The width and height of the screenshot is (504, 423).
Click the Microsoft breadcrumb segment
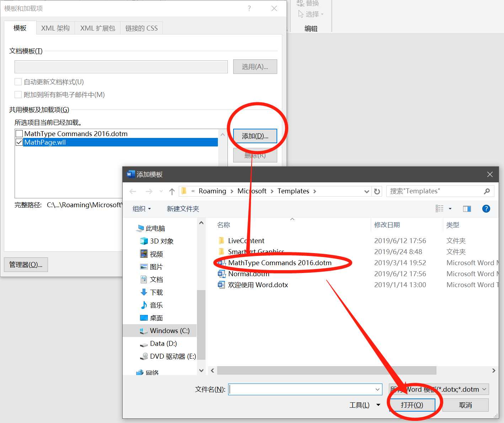pos(252,191)
